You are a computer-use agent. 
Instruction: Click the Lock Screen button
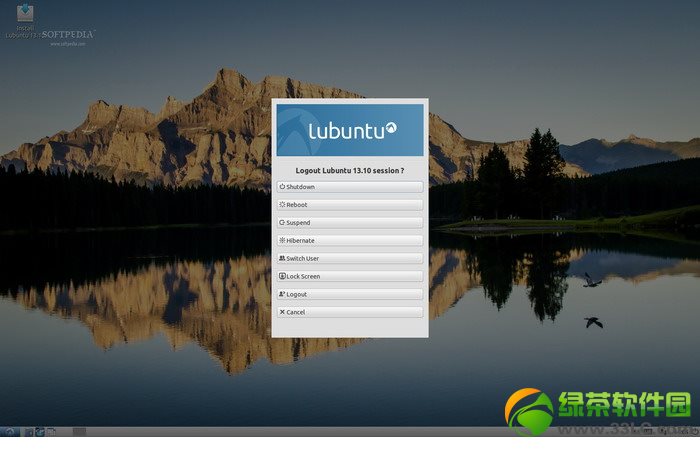click(349, 277)
